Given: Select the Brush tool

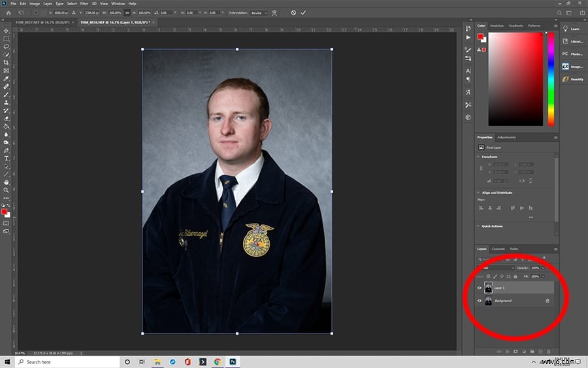Looking at the screenshot, I should pos(6,95).
